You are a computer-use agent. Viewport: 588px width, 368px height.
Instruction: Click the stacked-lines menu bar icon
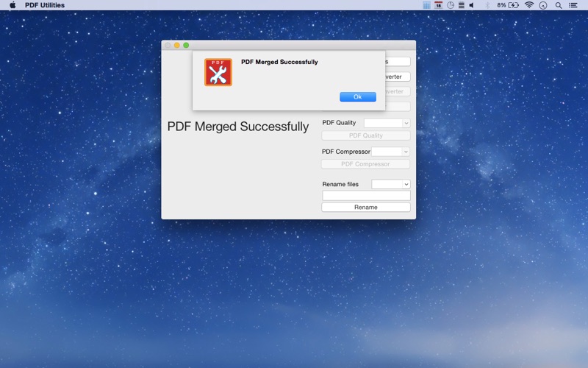pos(462,5)
